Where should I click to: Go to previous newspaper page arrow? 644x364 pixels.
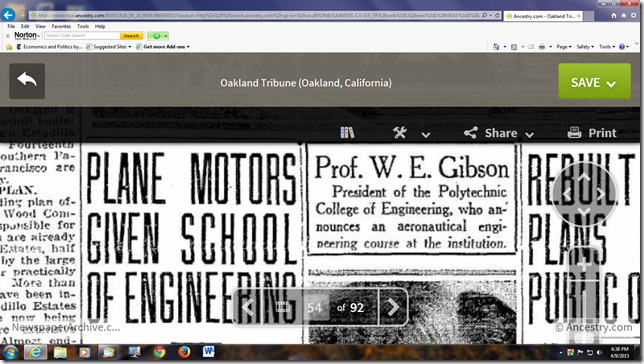coord(248,307)
